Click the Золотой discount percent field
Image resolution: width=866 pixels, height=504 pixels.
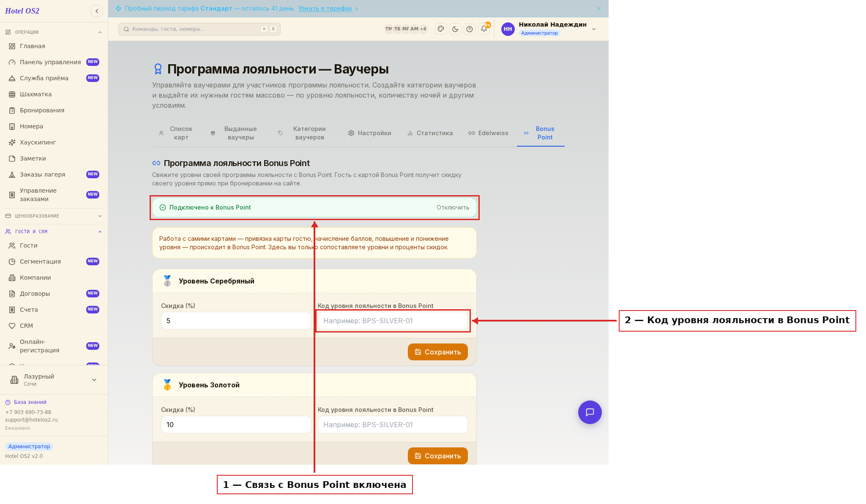tap(235, 425)
